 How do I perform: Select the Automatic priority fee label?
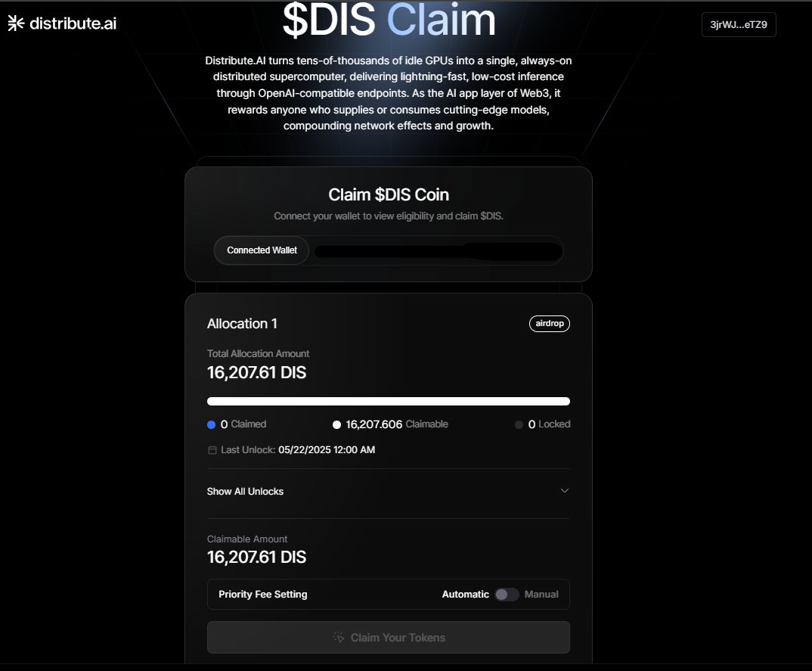click(465, 595)
